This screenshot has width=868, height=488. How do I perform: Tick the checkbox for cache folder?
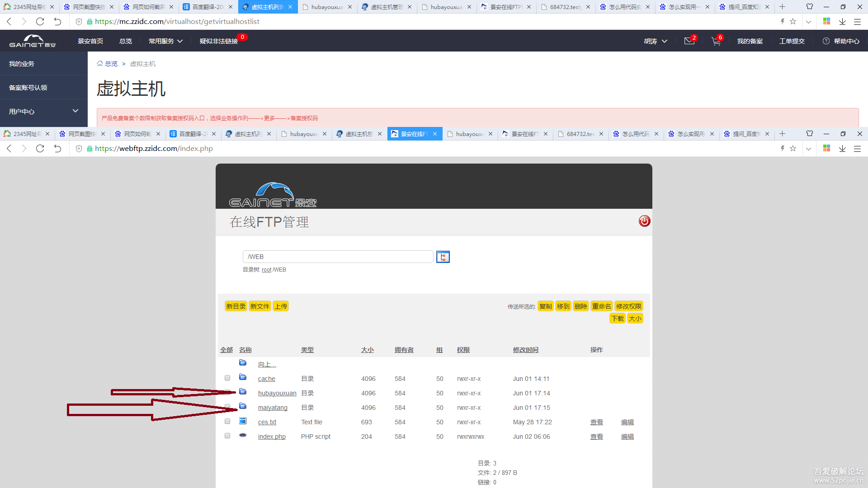point(227,378)
